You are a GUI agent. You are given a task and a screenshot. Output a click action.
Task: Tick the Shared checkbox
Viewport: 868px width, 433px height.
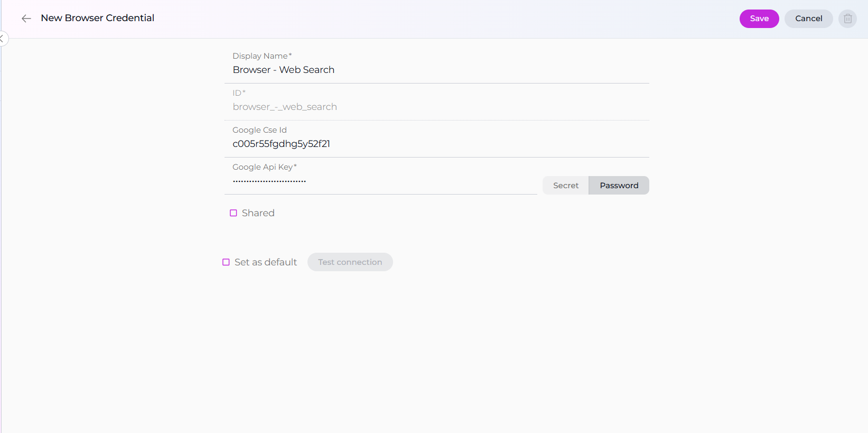pos(234,213)
